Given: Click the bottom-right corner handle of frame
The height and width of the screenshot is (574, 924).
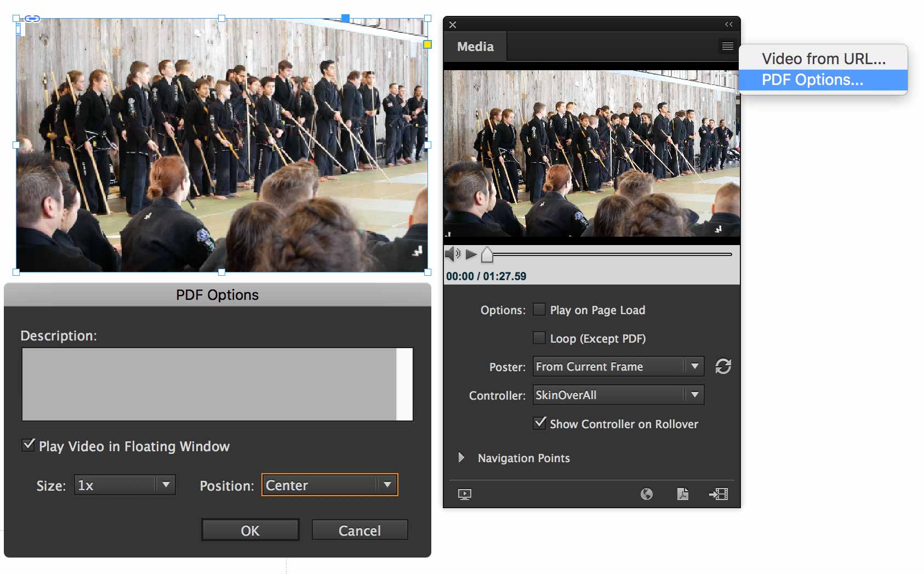Looking at the screenshot, I should click(427, 272).
